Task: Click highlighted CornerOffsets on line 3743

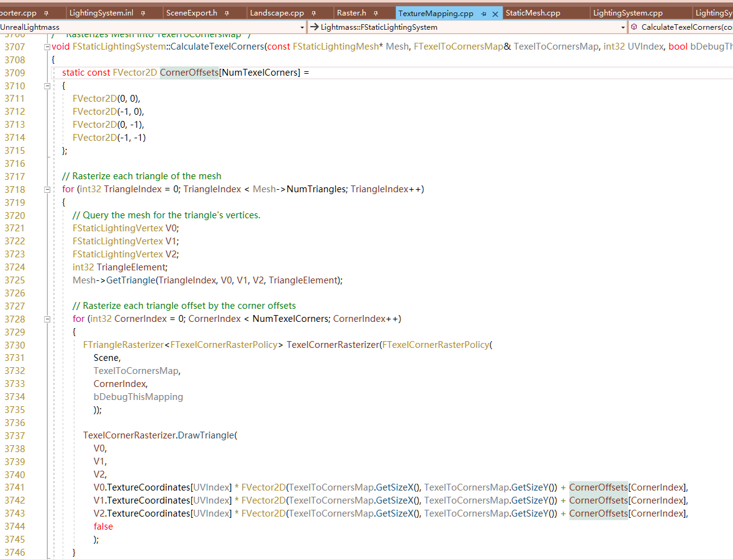Action: [598, 513]
